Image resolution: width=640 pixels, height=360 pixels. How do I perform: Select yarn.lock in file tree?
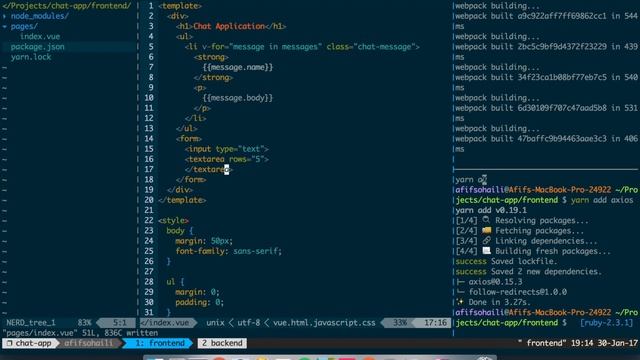click(31, 57)
